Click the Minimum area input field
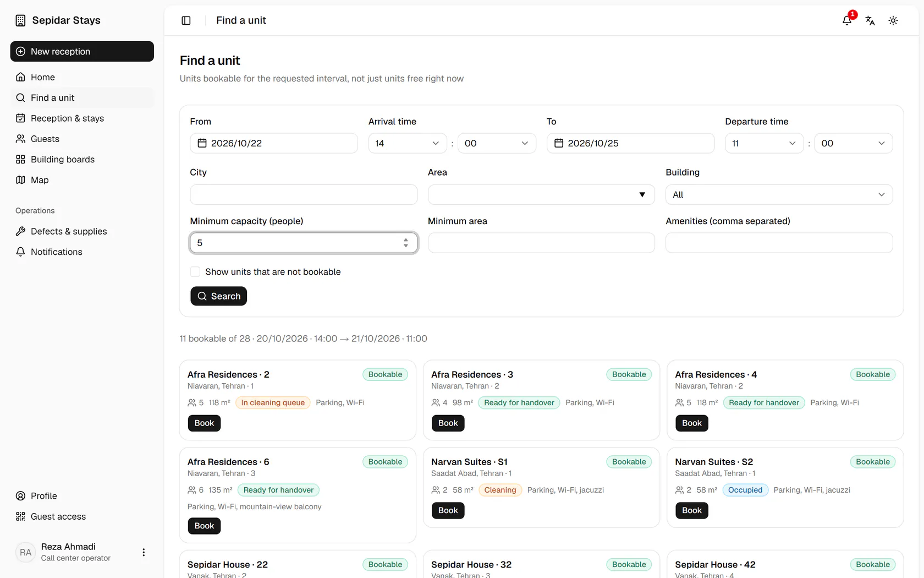The image size is (924, 578). coord(541,243)
